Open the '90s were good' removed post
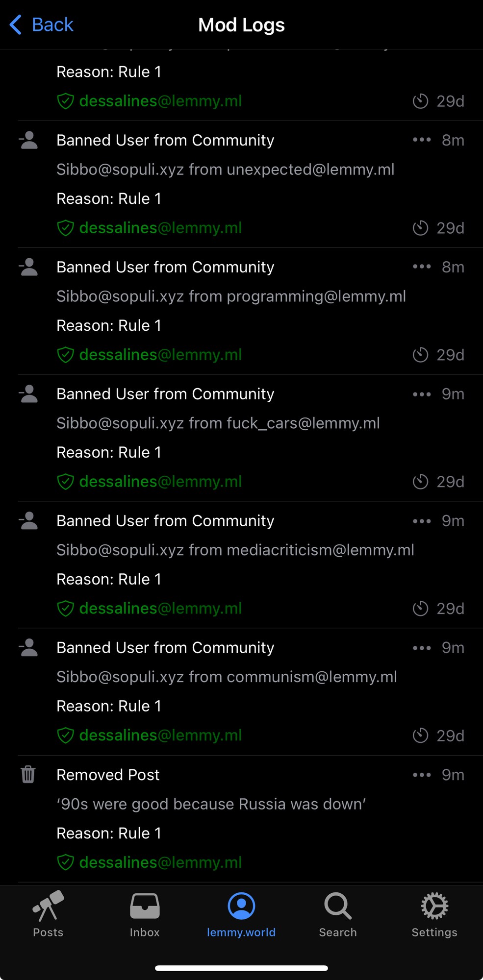 (x=211, y=804)
